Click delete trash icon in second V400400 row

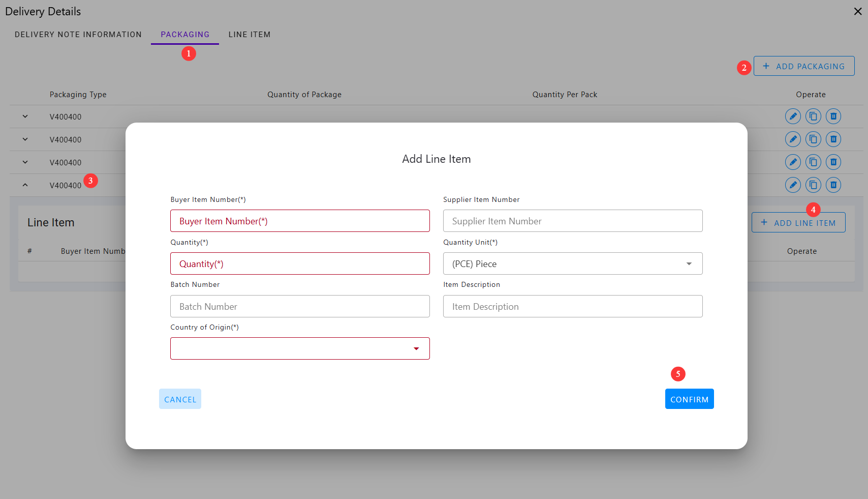pyautogui.click(x=833, y=139)
